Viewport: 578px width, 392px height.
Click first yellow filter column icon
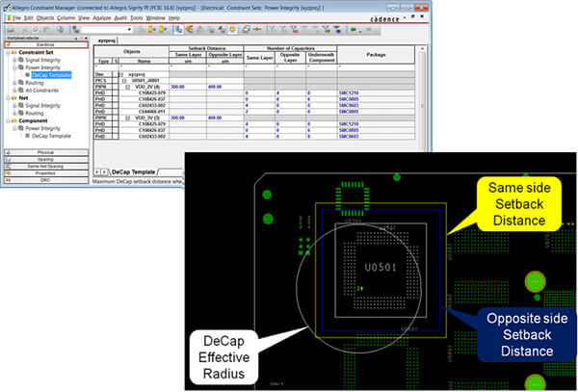click(x=152, y=30)
